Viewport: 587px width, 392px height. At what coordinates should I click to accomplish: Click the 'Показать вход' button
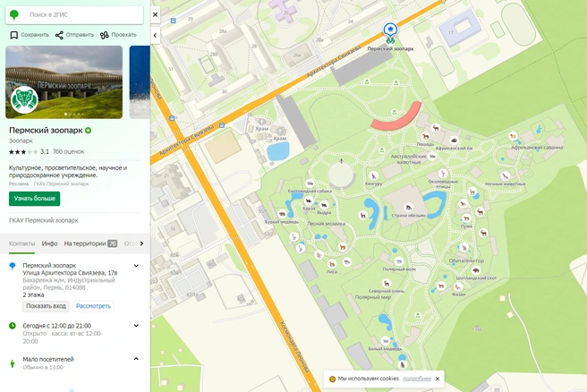(46, 306)
